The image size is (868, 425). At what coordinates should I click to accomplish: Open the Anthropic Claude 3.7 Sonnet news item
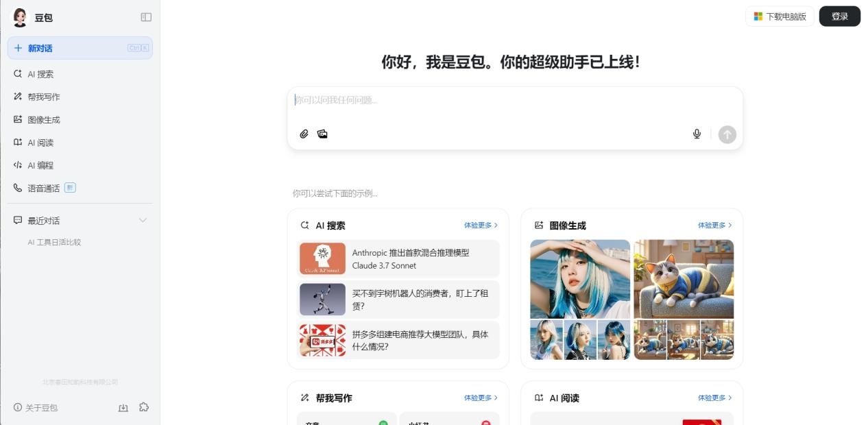click(398, 258)
